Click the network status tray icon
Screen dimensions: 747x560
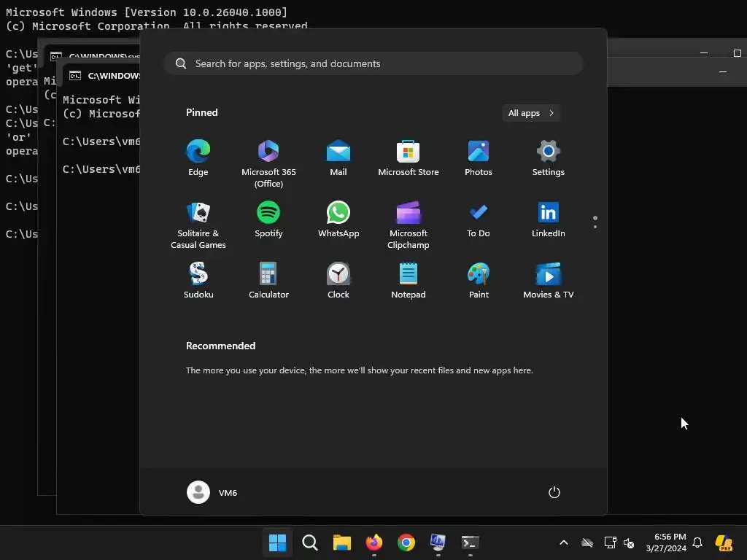point(610,542)
